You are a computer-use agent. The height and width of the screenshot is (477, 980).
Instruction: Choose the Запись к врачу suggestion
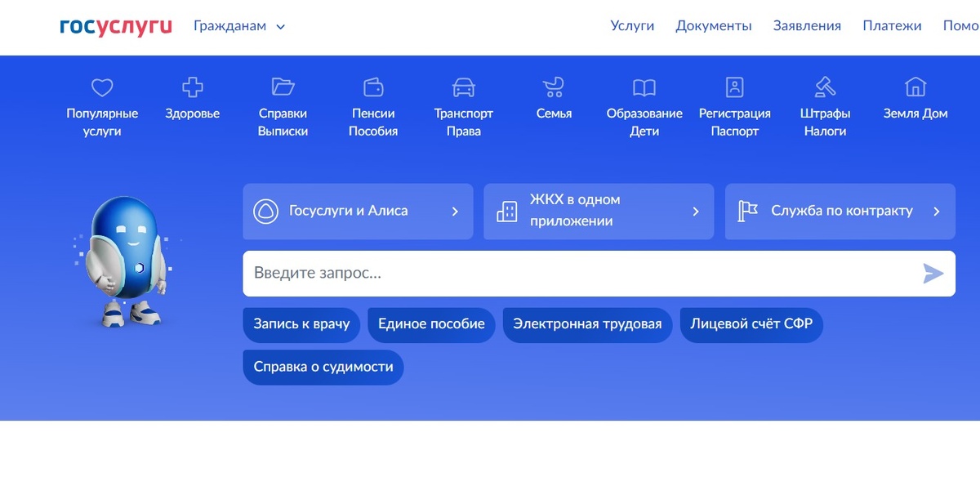301,325
